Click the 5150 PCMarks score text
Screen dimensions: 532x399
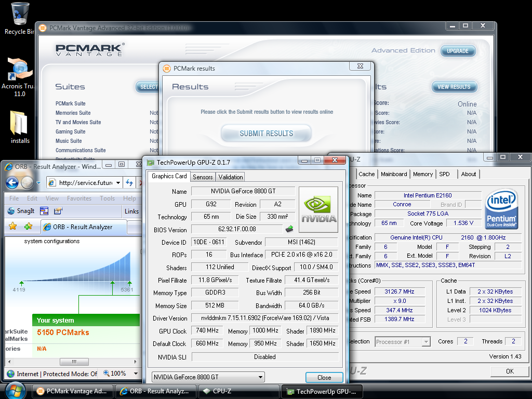click(63, 332)
